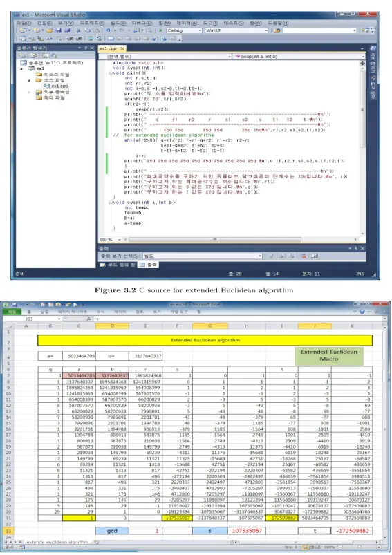
Task: Open the Excel Name Box dropdown arrow
Action: pos(59,319)
